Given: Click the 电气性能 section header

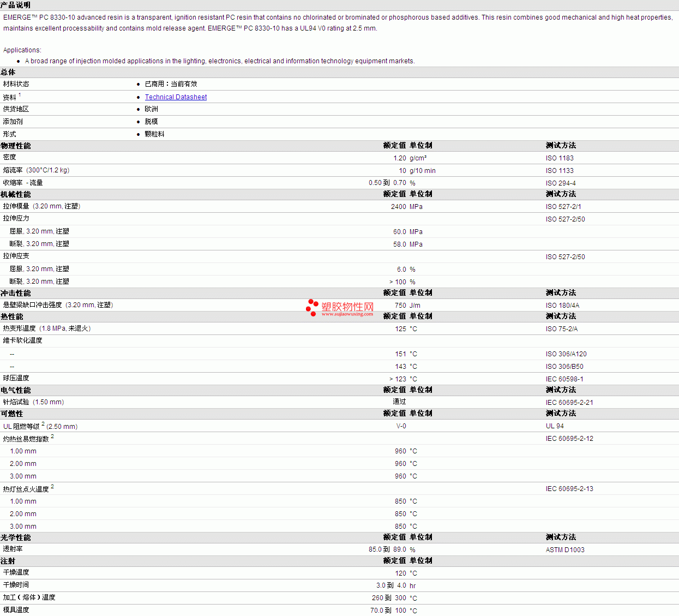Looking at the screenshot, I should click(x=16, y=390).
